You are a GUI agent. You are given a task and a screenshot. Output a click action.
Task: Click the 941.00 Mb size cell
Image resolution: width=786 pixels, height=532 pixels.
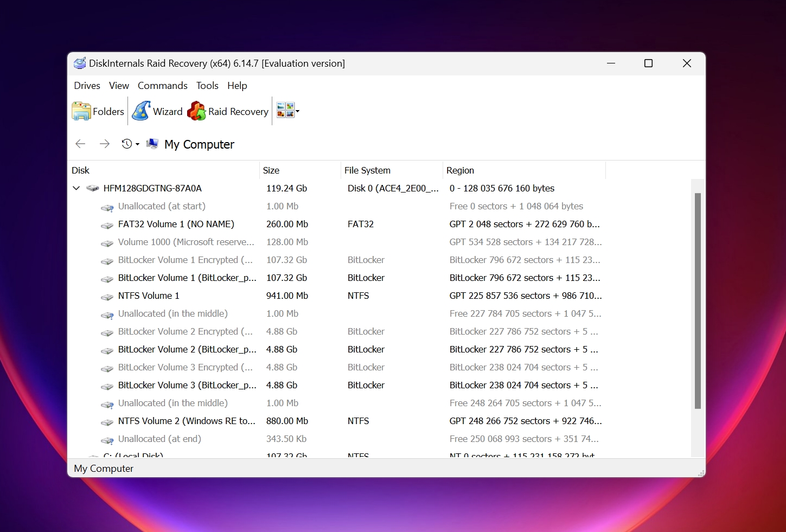click(287, 296)
